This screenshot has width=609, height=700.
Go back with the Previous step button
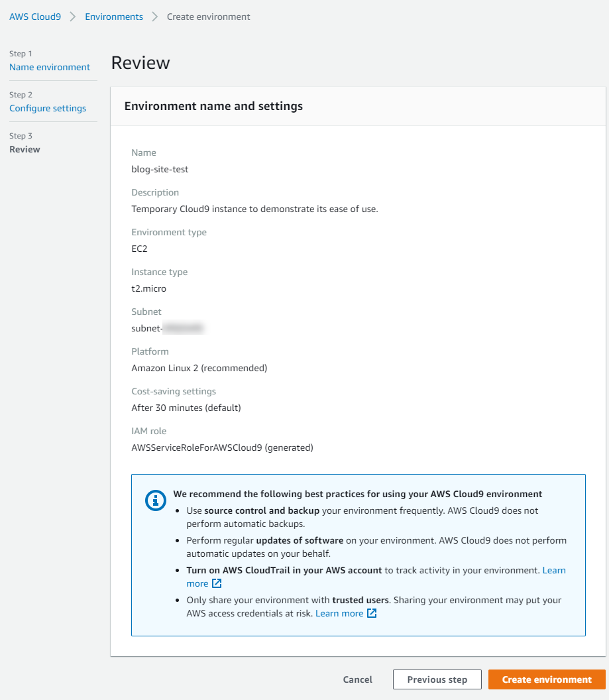[x=437, y=679]
